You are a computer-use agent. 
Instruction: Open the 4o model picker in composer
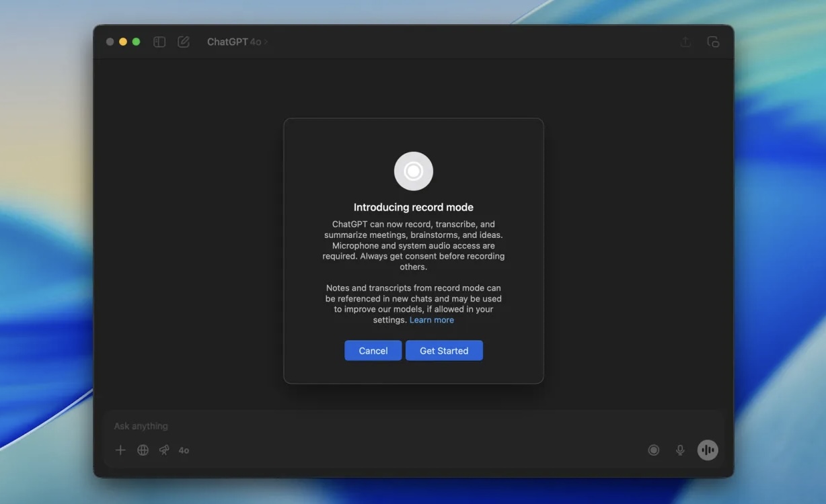point(184,450)
